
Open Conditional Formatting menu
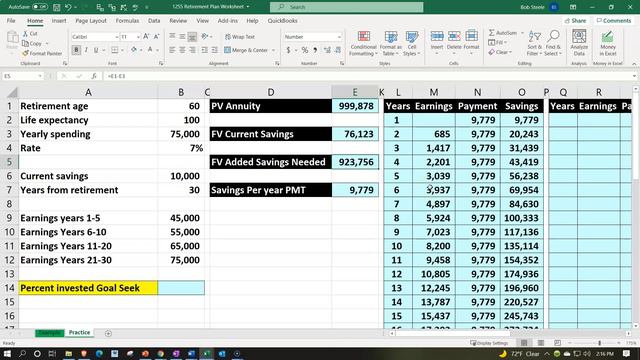363,43
